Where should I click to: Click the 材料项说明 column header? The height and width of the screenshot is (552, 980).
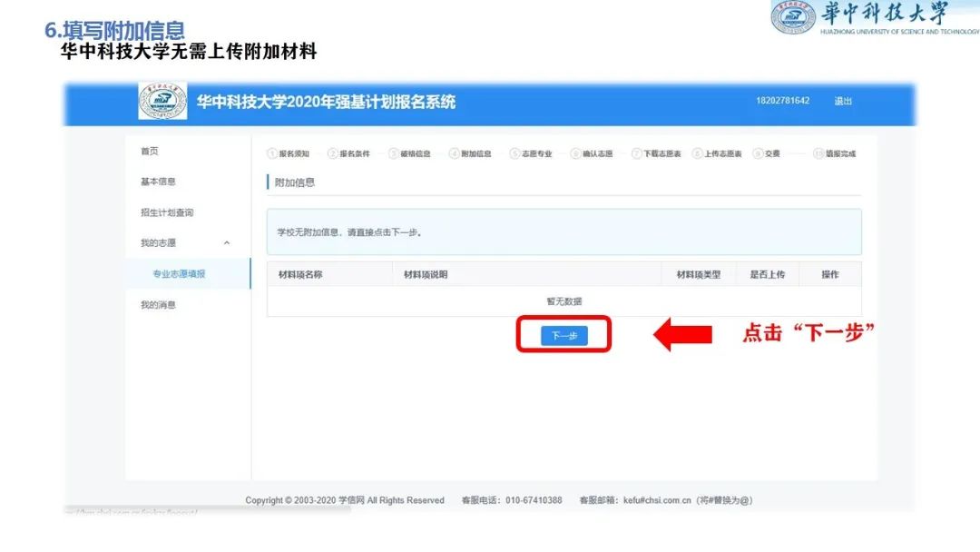[426, 274]
